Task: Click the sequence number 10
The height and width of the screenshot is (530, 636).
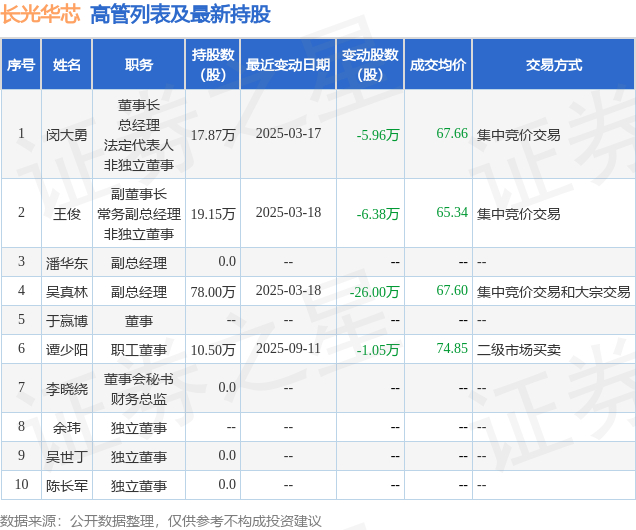Action: click(x=21, y=485)
